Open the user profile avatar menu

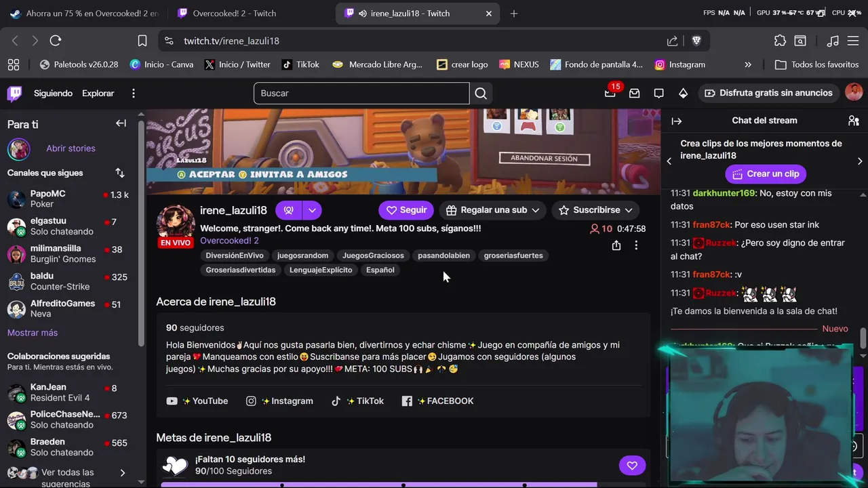pyautogui.click(x=854, y=93)
